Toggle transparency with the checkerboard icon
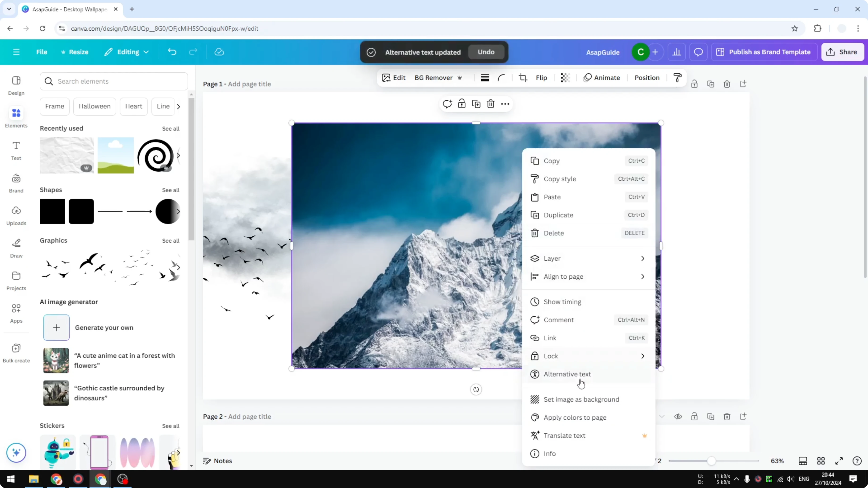Image resolution: width=868 pixels, height=488 pixels. point(565,78)
